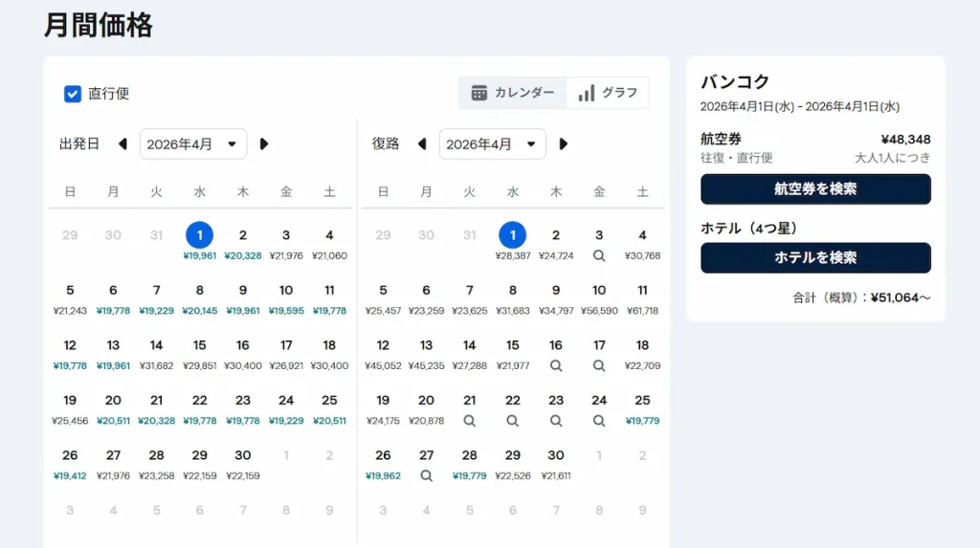Select departure date April 10
Screen dimensions: 980x548
[x=285, y=298]
